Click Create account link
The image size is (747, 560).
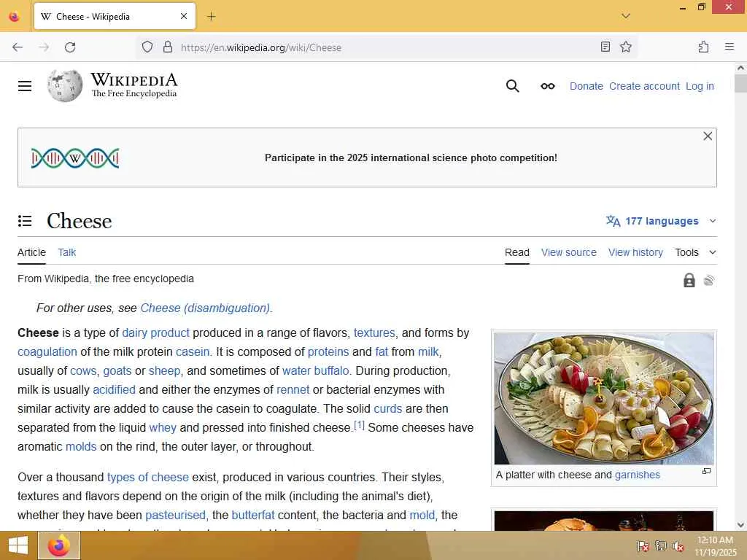click(645, 86)
